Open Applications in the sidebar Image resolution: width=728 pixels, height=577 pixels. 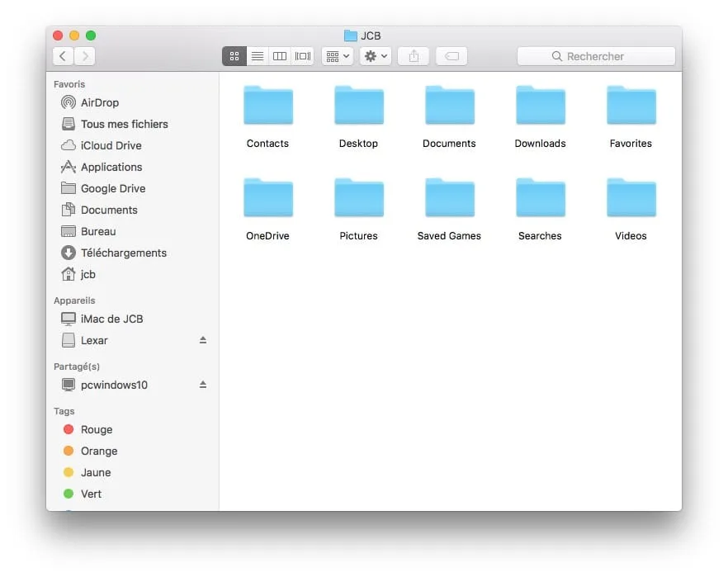[x=132, y=167]
